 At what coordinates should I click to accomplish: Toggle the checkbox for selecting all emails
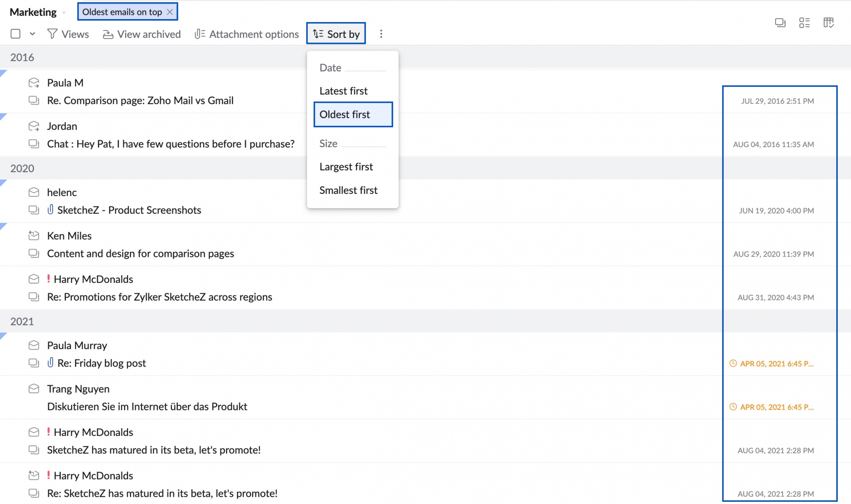(16, 34)
